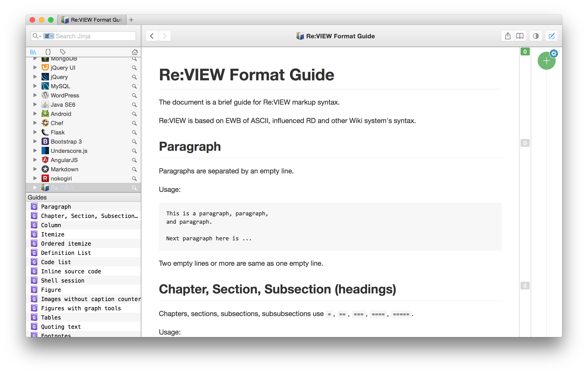The image size is (588, 374).
Task: Open the tags tab icon
Action: [63, 52]
